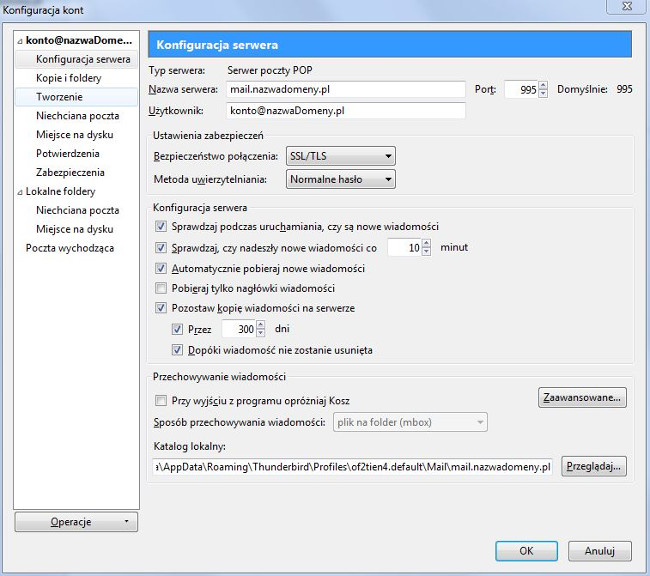Enable Pobieraj tylko nagłówki wiadomości

pos(161,288)
